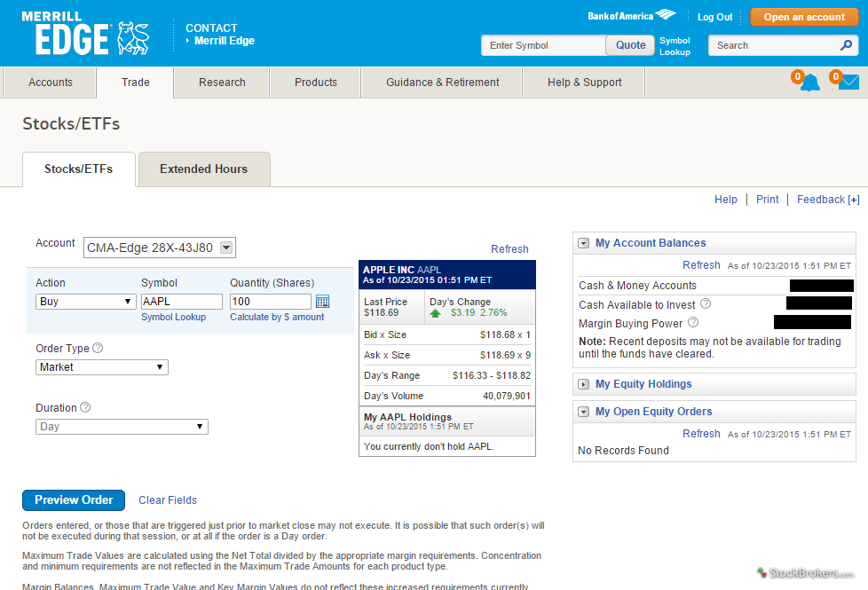Collapse the My Open Equity Orders panel
The height and width of the screenshot is (590, 868).
click(x=583, y=412)
